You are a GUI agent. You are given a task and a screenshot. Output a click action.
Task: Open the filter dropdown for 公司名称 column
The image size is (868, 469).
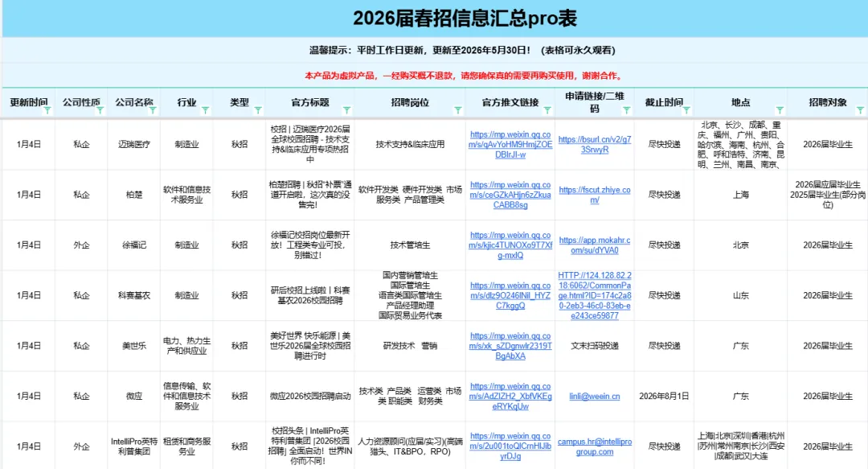coord(153,110)
